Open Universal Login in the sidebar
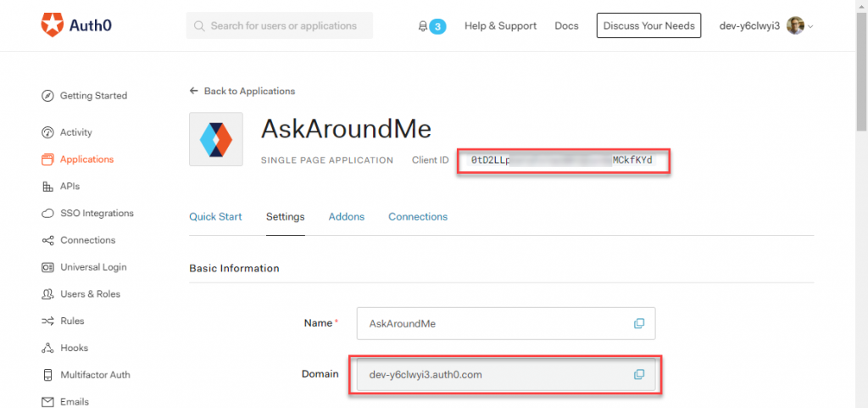Screen dimensions: 868x408 click(93, 267)
